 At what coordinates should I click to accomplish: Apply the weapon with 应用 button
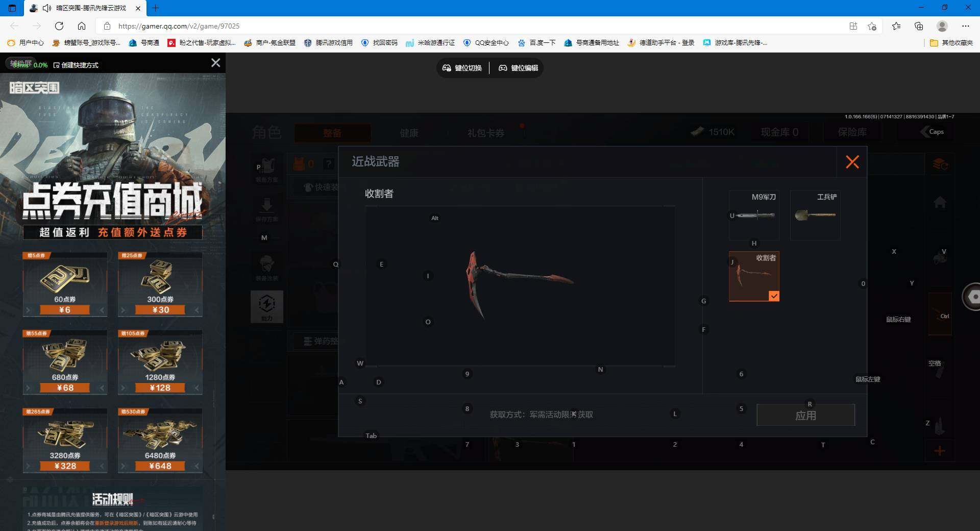point(805,415)
